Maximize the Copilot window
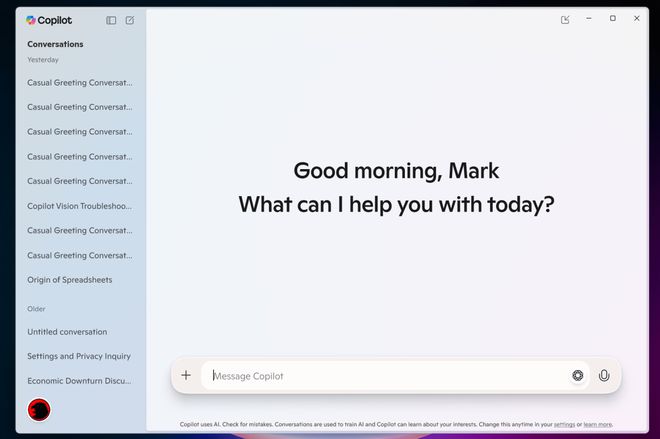Viewport: 660px width, 439px height. (x=613, y=19)
